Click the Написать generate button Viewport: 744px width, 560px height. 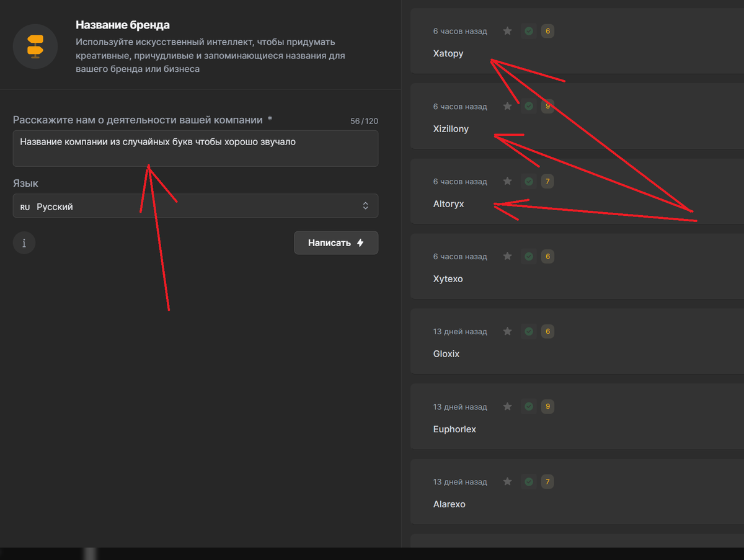click(x=336, y=243)
